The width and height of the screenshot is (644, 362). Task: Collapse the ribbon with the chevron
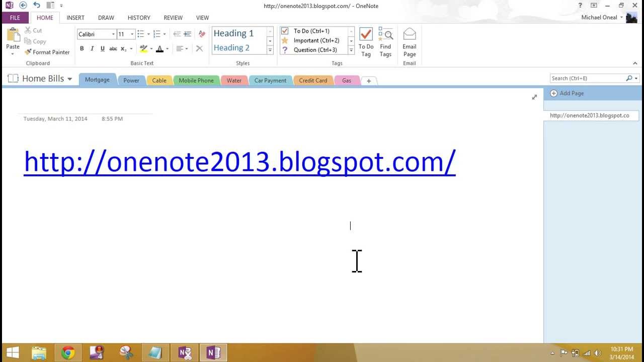(635, 63)
